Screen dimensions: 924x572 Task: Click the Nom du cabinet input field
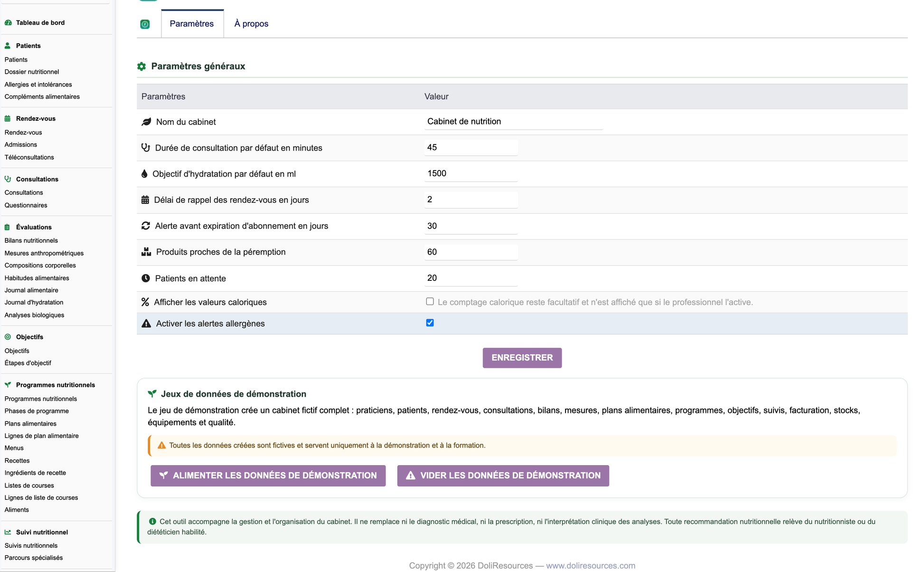(513, 122)
